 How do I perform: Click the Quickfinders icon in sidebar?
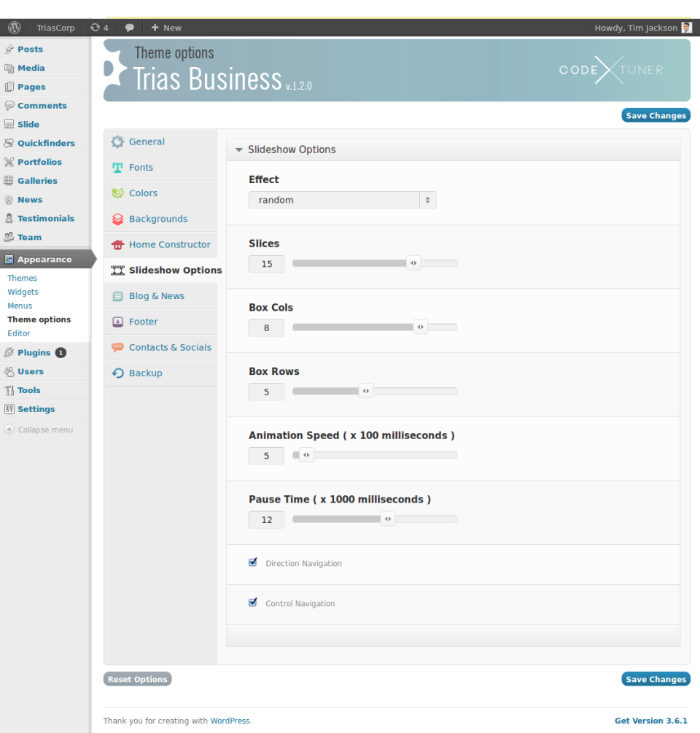point(9,143)
